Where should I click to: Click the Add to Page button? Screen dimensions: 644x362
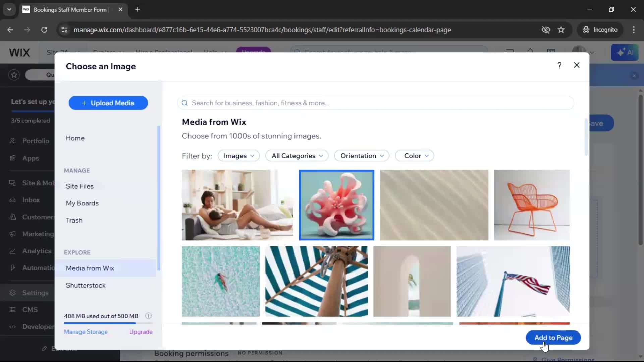553,338
